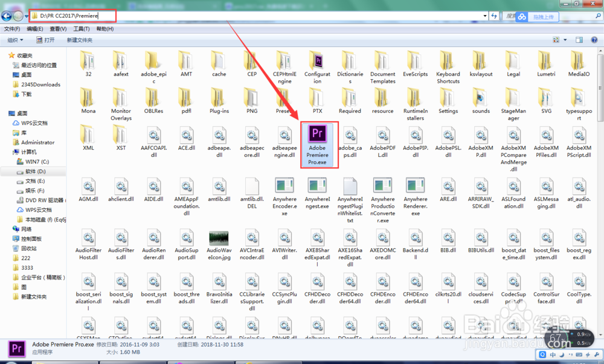Open 2345Downloads in favorites
The image size is (604, 364).
point(37,85)
